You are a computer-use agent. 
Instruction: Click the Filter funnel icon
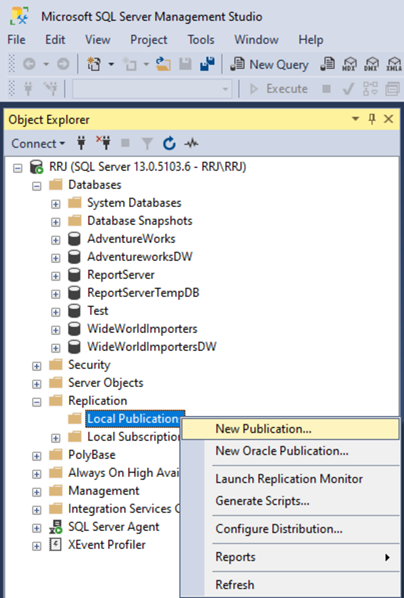147,144
